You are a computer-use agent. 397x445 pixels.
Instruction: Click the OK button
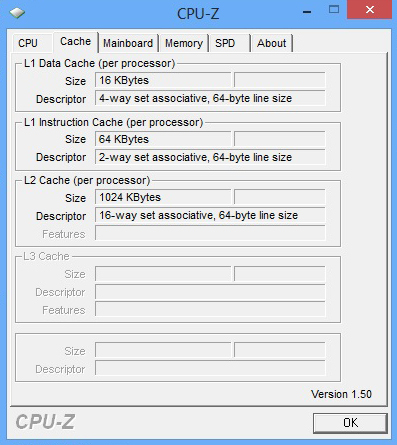point(350,423)
